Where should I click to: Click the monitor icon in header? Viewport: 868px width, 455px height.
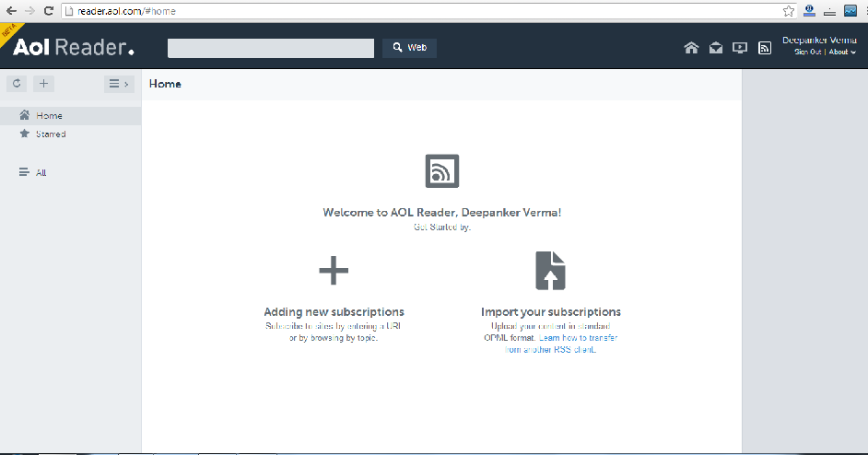[x=740, y=48]
